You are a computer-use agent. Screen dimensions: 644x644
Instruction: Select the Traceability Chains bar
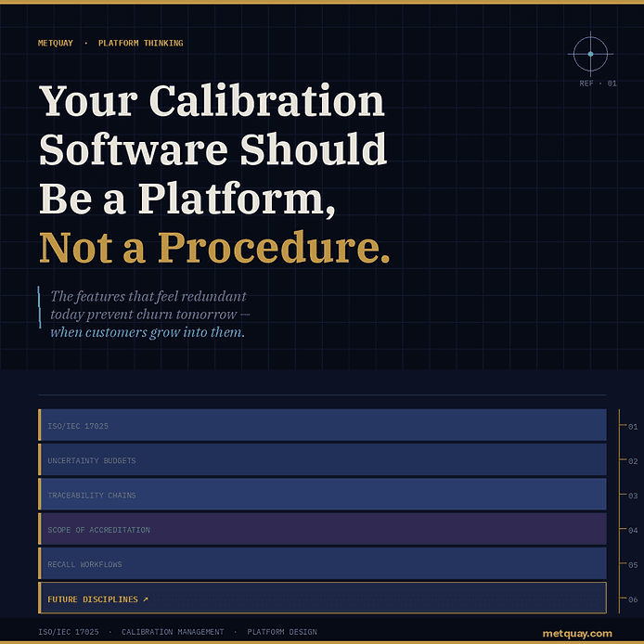322,495
